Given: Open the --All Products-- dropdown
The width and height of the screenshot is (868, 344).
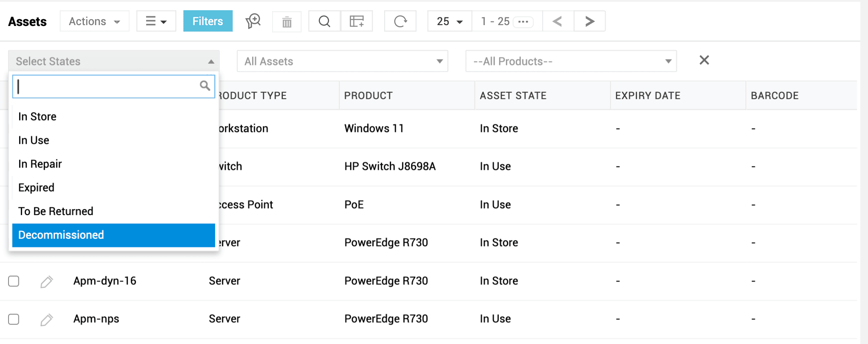Looking at the screenshot, I should click(571, 61).
